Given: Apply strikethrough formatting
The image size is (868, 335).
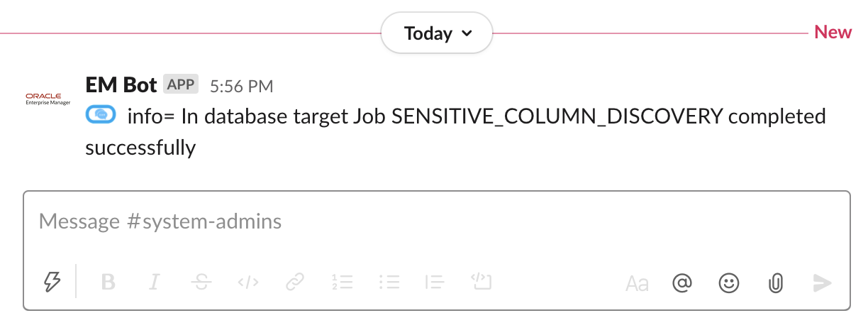Looking at the screenshot, I should (201, 282).
